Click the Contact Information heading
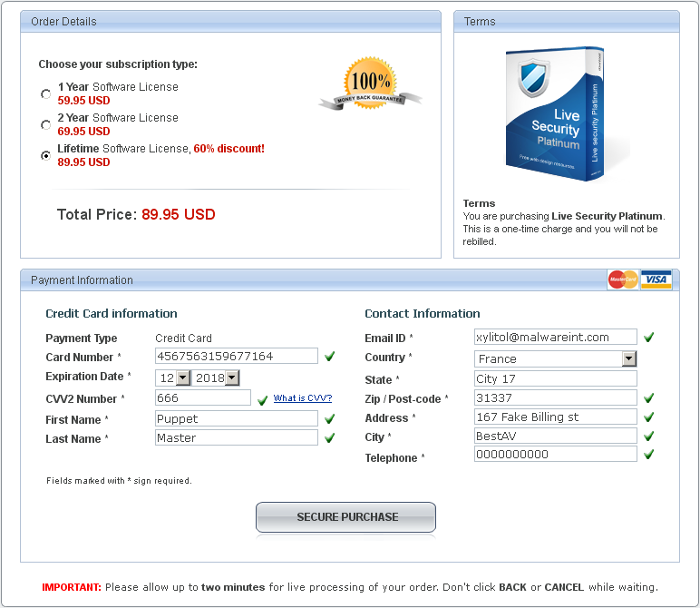This screenshot has width=700, height=608. click(423, 314)
